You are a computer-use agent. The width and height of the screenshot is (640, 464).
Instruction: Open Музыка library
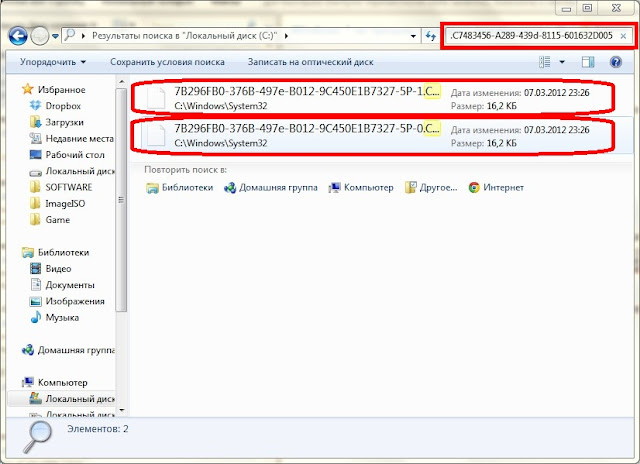coord(54,317)
